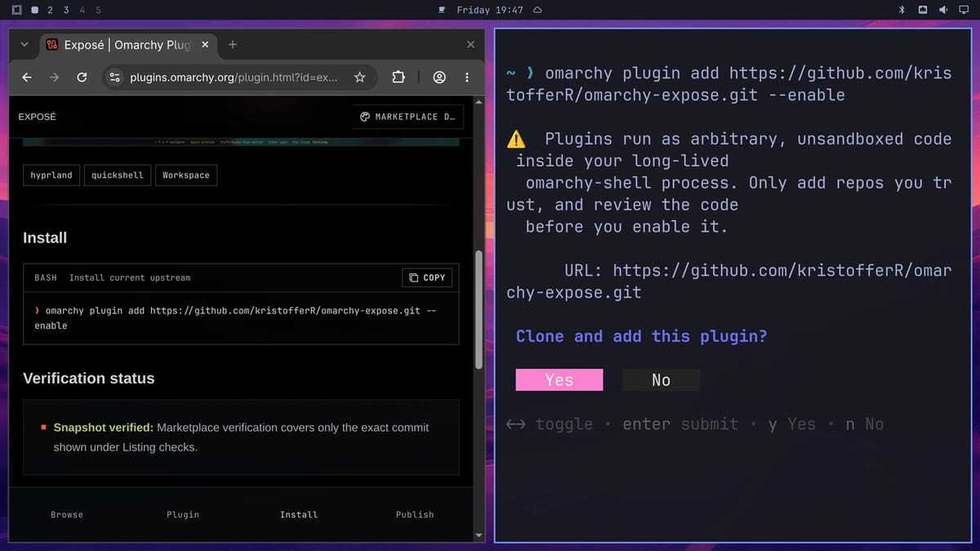Click the display monitor tray icon
This screenshot has width=980, height=551.
click(964, 10)
